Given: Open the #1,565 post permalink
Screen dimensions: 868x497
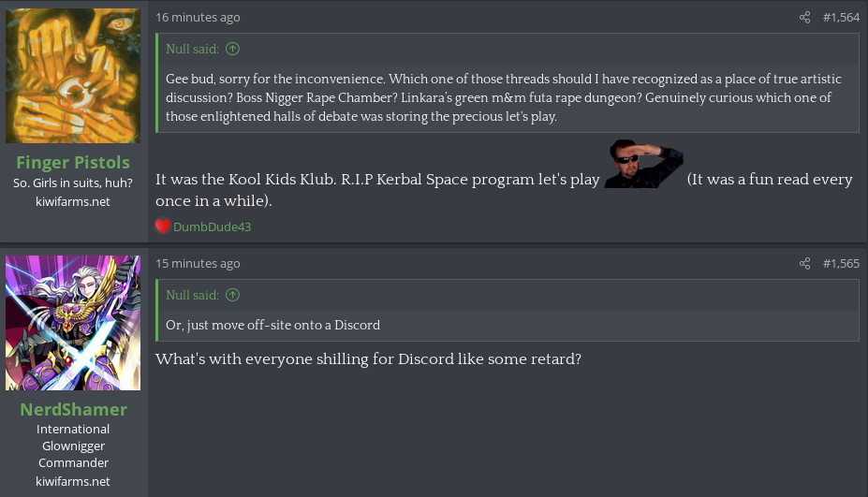Looking at the screenshot, I should tap(841, 263).
